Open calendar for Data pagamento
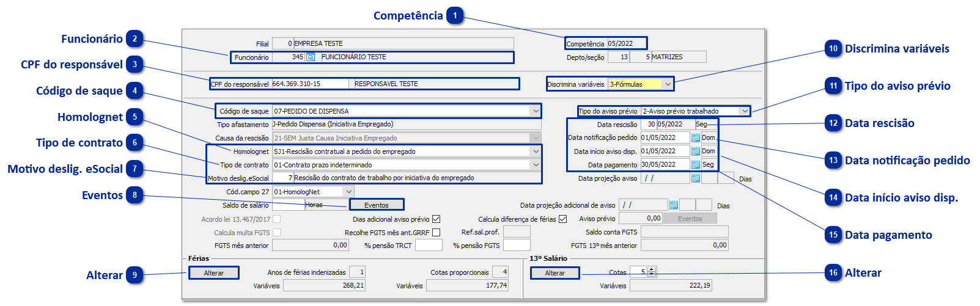This screenshot has width=980, height=306. pyautogui.click(x=695, y=165)
